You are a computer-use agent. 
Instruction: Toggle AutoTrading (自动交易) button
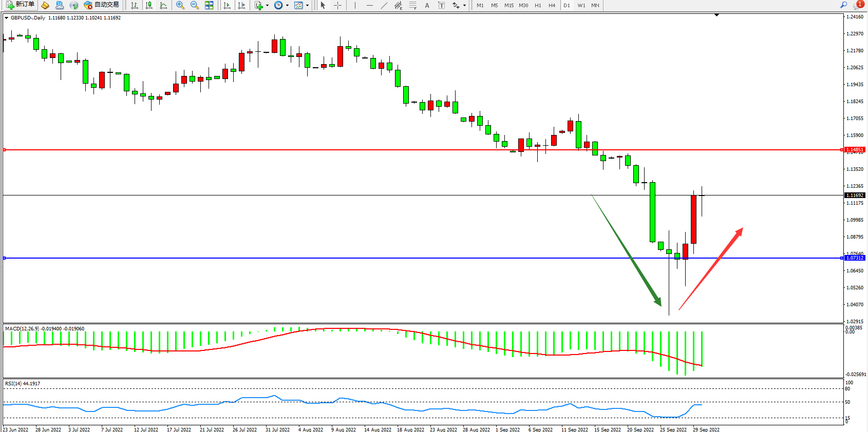[x=102, y=5]
